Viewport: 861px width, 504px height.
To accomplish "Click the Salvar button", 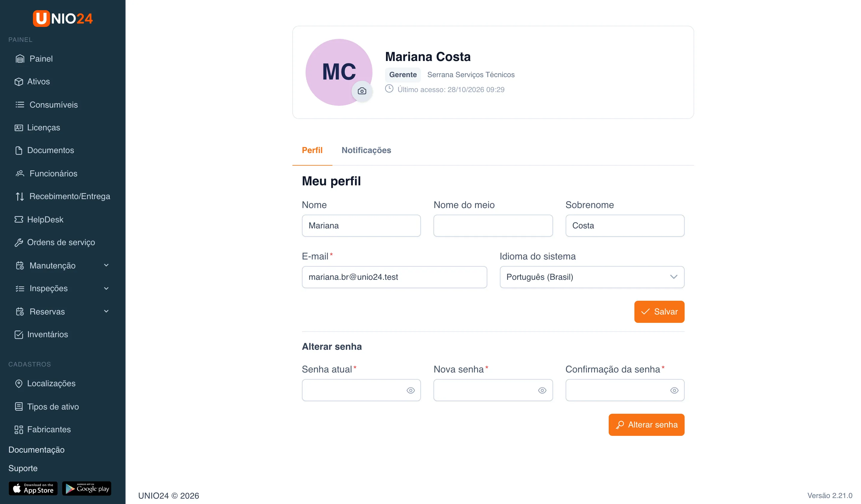I will point(659,311).
